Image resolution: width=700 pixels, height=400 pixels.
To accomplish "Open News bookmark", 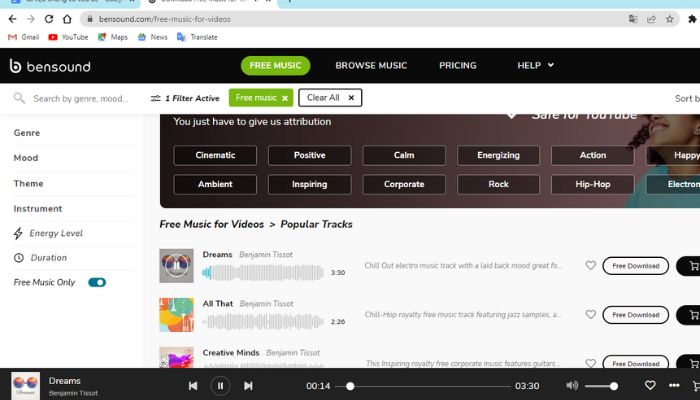I will click(x=152, y=37).
